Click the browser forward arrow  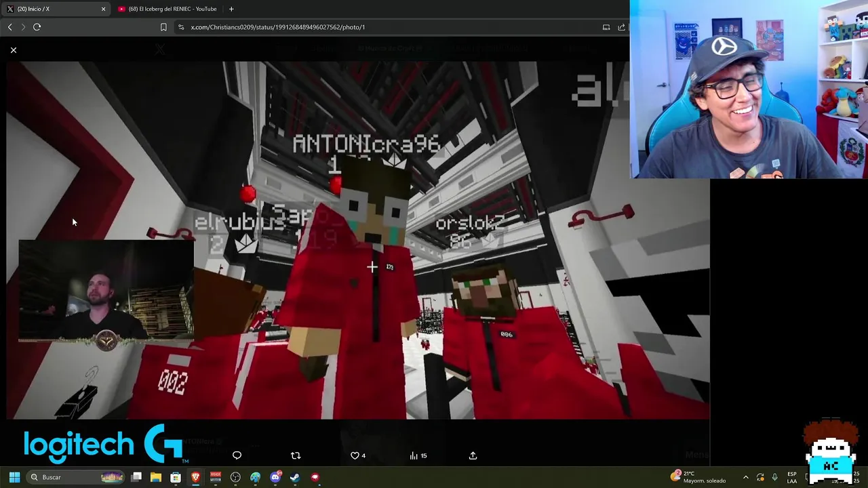(23, 27)
